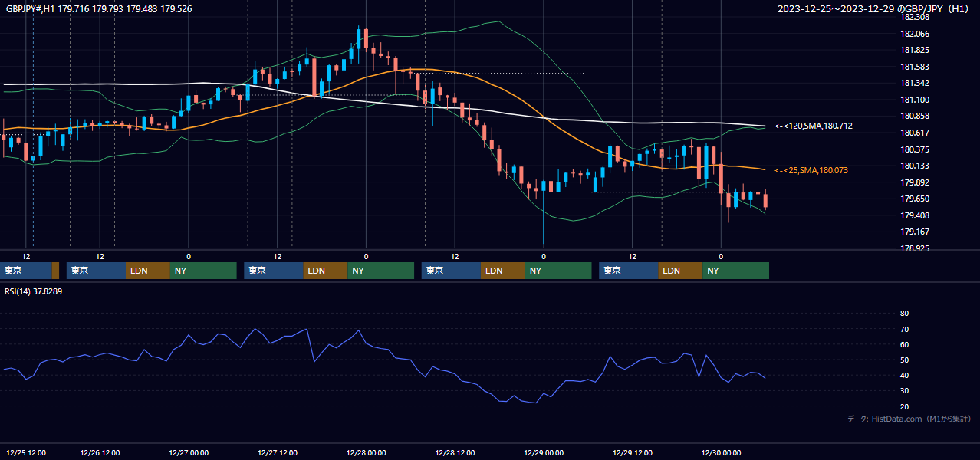Click the RSI(14) 37.8289 indicator label
The image size is (980, 460).
[34, 291]
